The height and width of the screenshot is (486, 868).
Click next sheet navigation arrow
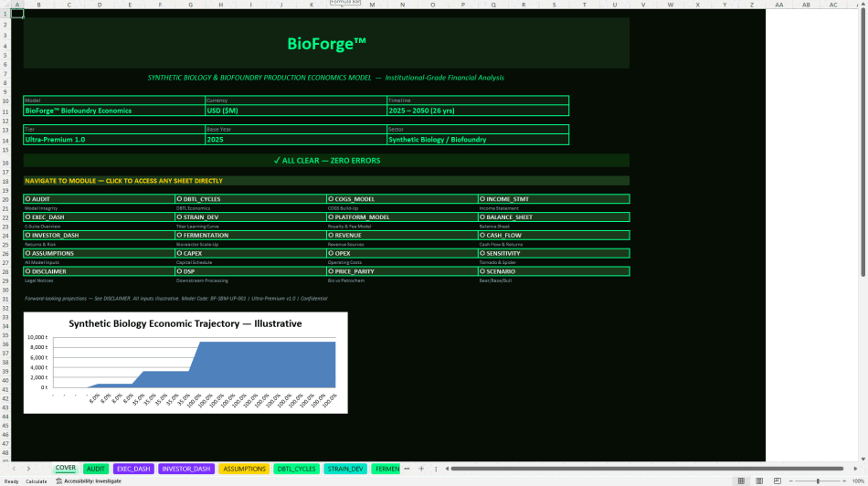29,469
